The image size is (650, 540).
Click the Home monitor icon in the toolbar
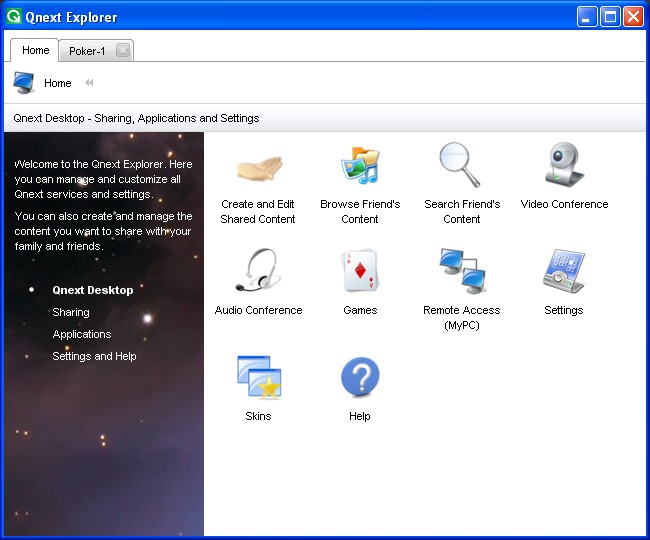click(23, 82)
